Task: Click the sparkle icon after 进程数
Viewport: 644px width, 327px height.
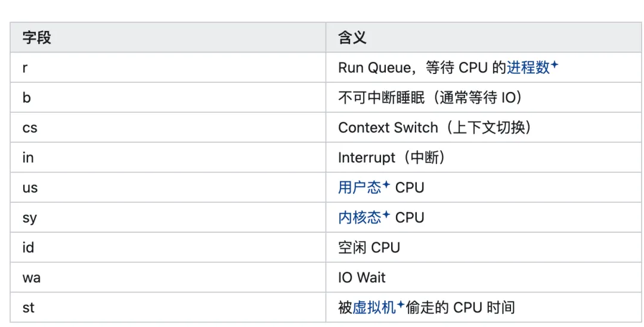Action: point(555,65)
